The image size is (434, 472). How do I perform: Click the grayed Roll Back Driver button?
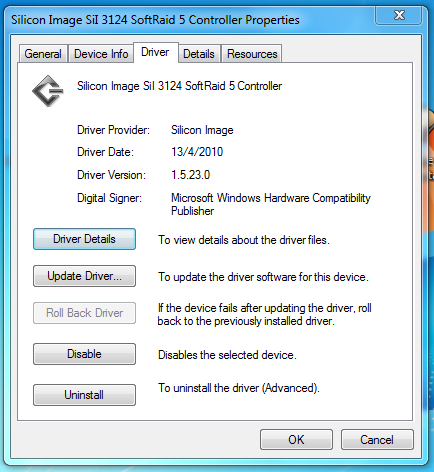84,313
